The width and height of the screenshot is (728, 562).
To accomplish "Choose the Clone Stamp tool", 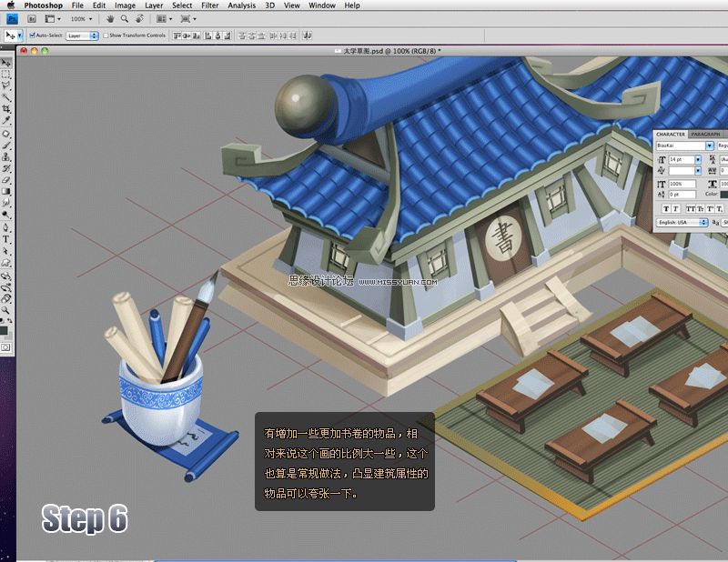I will click(6, 156).
